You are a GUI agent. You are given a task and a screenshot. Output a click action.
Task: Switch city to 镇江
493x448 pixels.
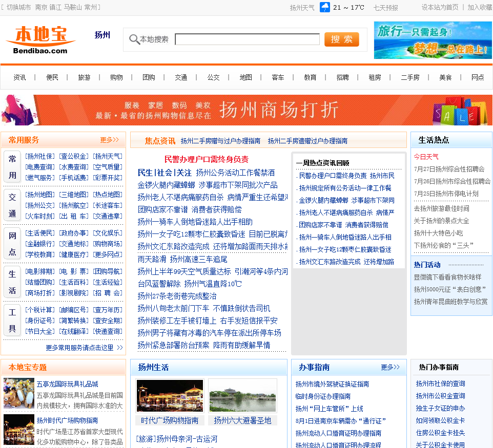click(55, 7)
